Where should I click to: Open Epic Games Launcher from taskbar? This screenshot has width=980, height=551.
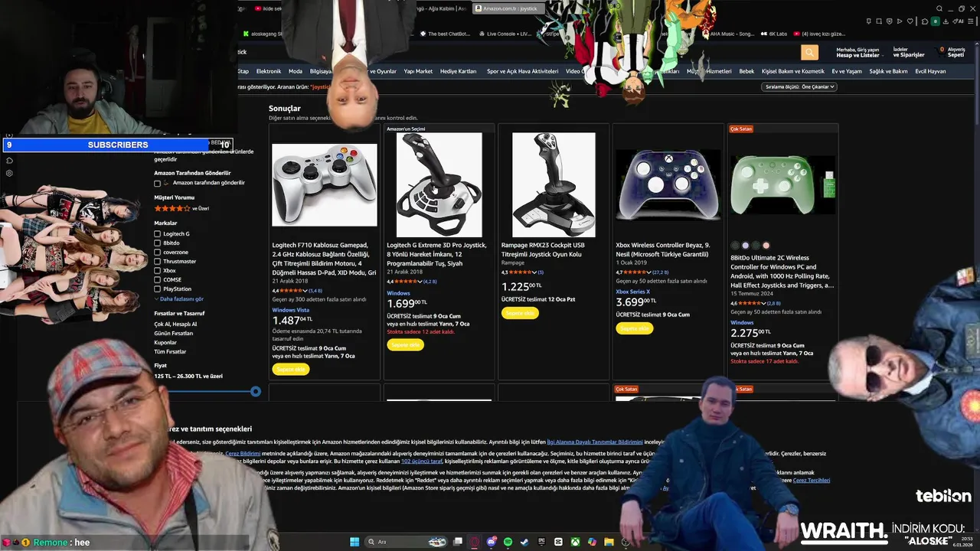(541, 542)
